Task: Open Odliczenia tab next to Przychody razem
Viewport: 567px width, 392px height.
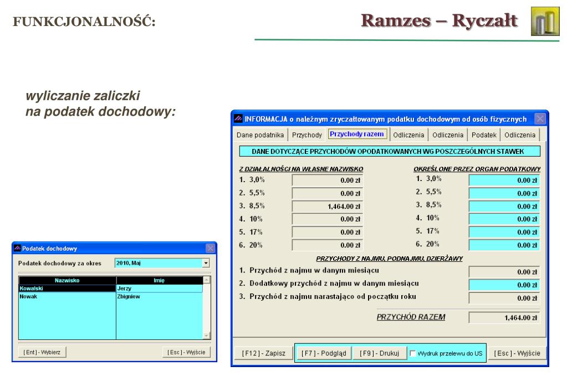Action: 408,135
